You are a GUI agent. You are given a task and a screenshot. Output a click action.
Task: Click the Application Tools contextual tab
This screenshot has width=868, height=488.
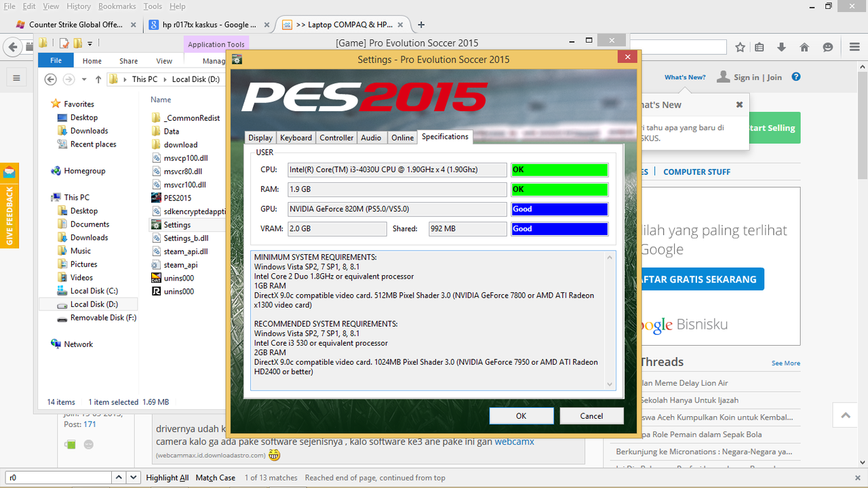216,45
